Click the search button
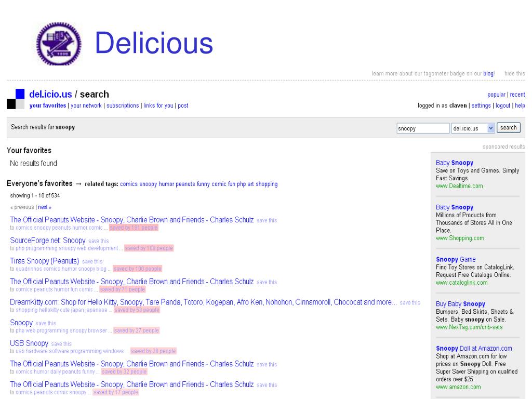The image size is (532, 399). tap(508, 128)
